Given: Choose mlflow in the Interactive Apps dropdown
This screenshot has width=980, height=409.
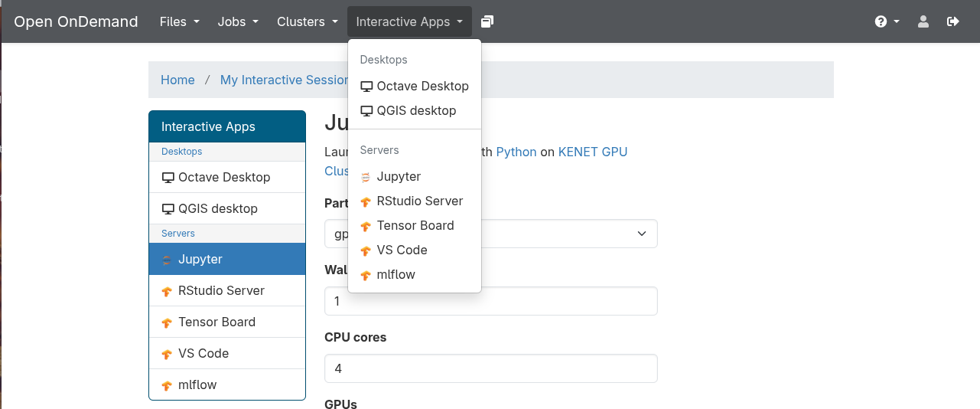Looking at the screenshot, I should pos(396,274).
